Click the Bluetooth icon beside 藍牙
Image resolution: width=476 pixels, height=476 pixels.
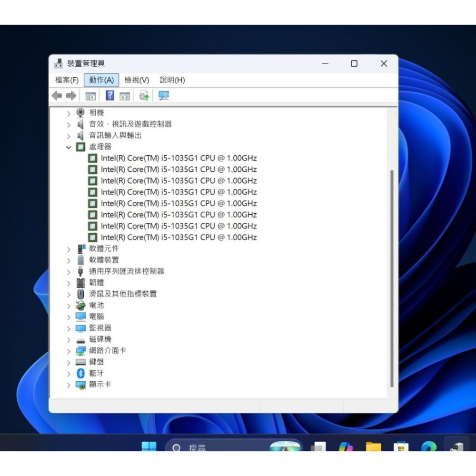(80, 373)
